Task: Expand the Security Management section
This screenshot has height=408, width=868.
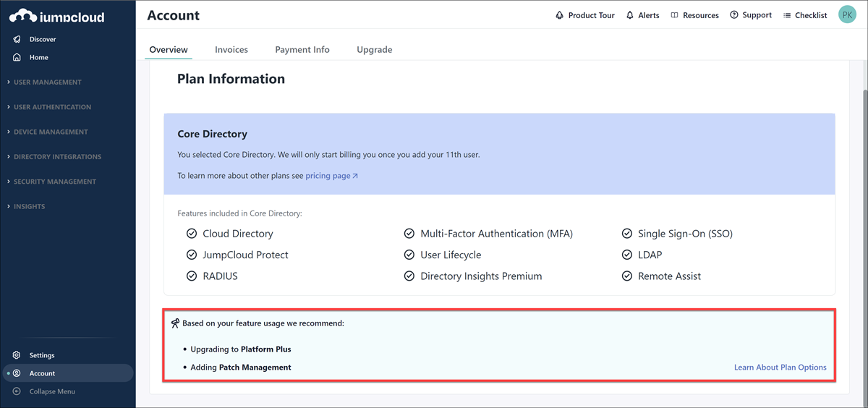Action: click(54, 182)
